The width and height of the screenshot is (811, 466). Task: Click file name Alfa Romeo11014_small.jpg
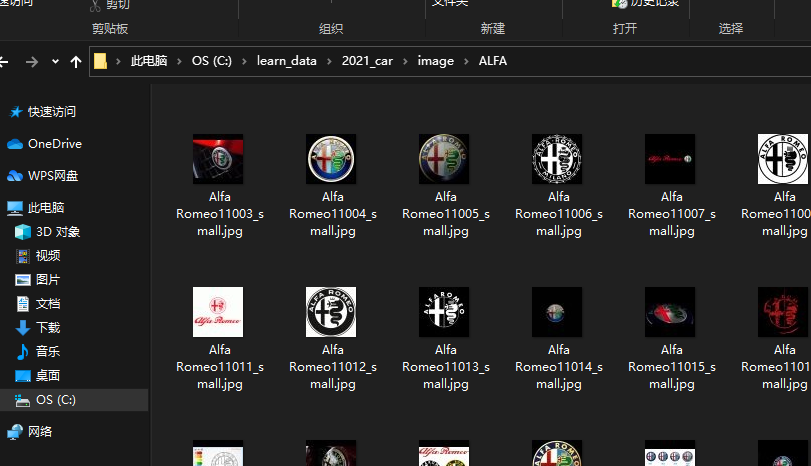pyautogui.click(x=559, y=367)
